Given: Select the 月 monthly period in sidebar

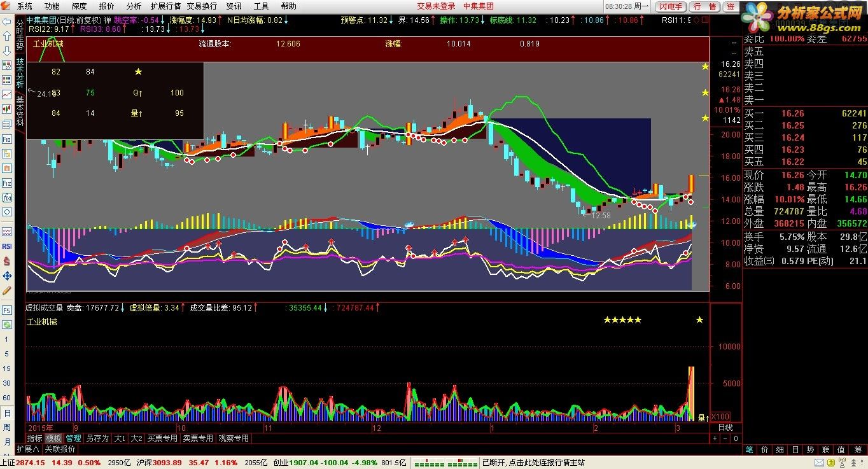Looking at the screenshot, I should click(x=7, y=442).
